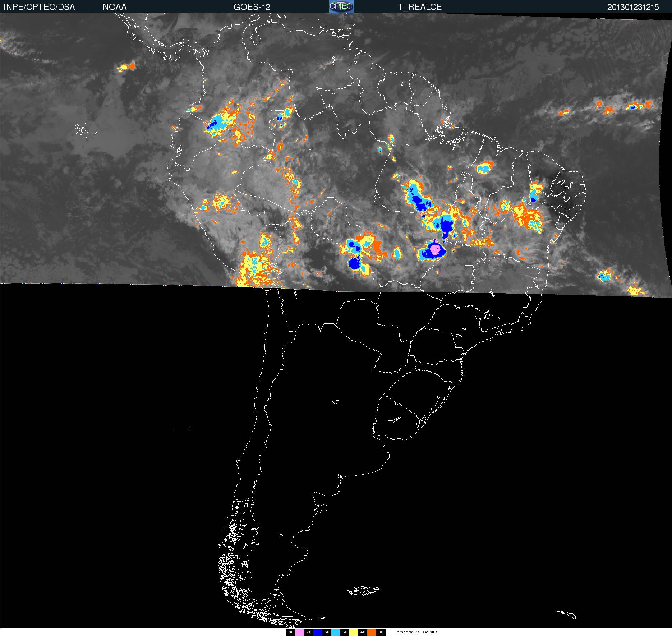Click the NOAA label in header
672x636 pixels.
click(115, 7)
